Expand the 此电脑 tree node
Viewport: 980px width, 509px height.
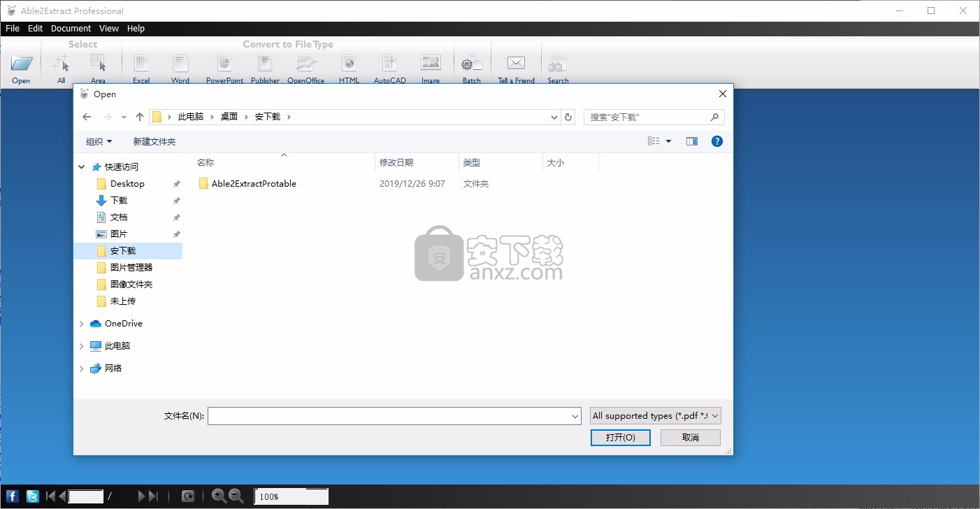[82, 346]
